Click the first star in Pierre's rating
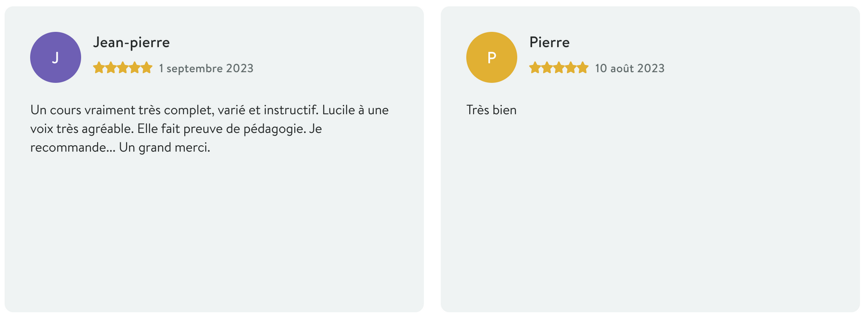 tap(535, 68)
